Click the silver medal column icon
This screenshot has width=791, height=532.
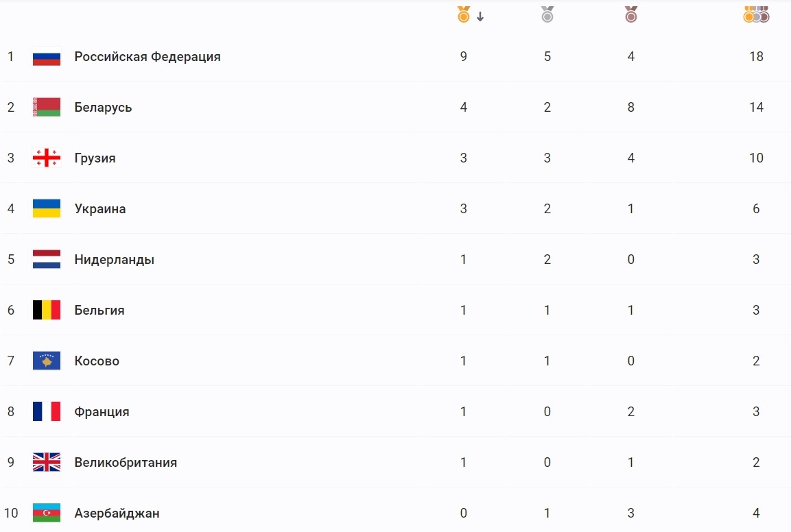(547, 14)
